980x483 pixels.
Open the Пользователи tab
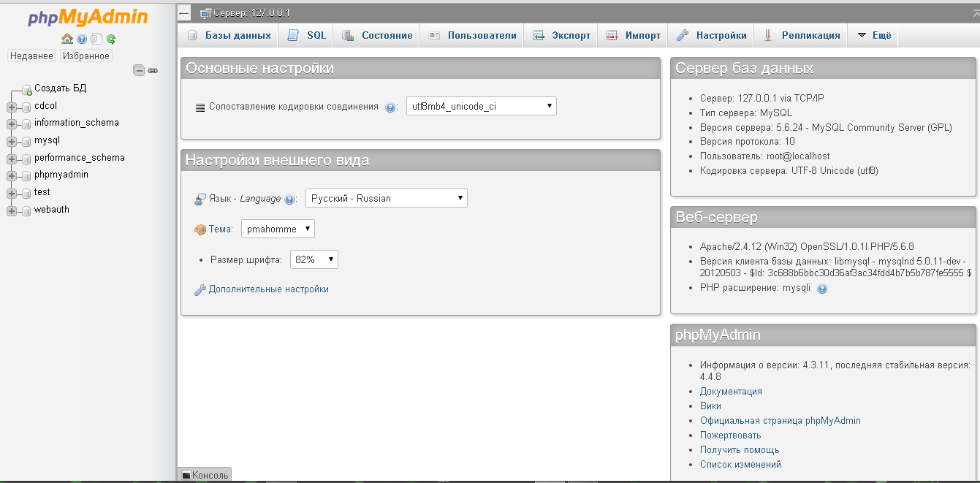(473, 35)
